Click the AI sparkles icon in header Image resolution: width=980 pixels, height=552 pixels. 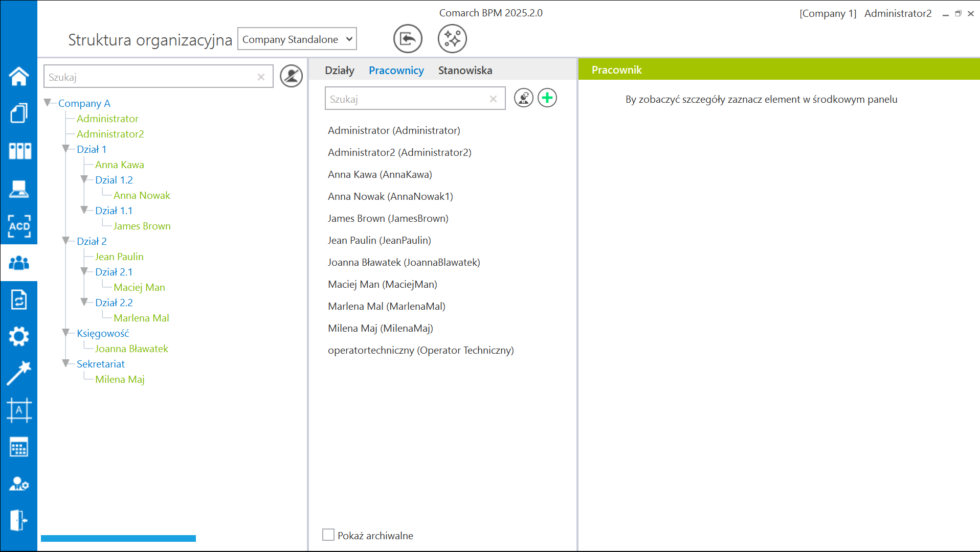click(452, 38)
